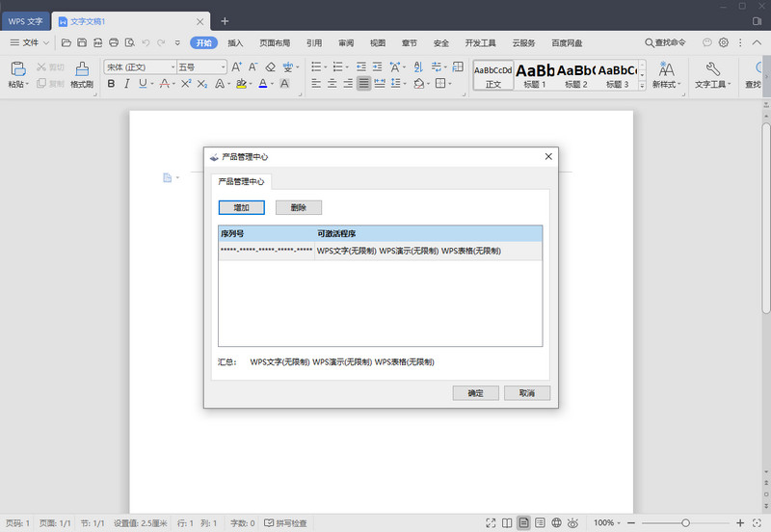Confirm with the 确定 button
Viewport: 771px width, 532px height.
475,393
